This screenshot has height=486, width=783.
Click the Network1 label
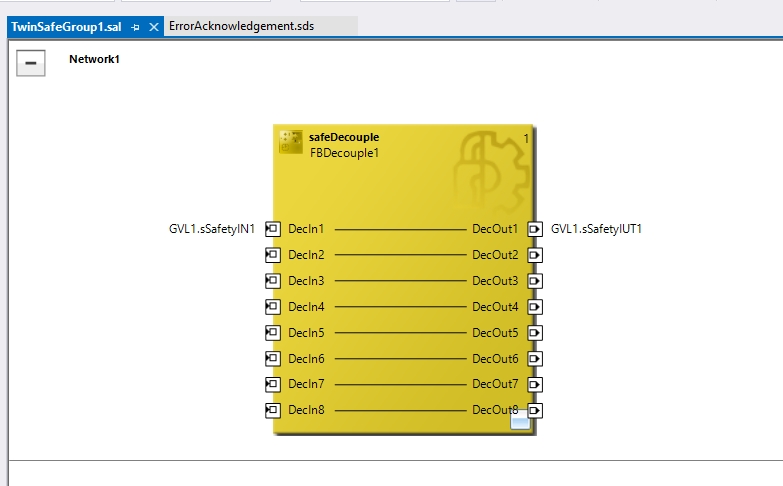[x=94, y=59]
